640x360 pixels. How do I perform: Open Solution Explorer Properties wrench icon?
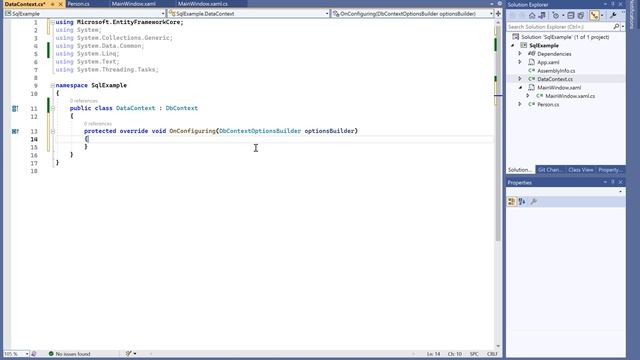pos(613,16)
